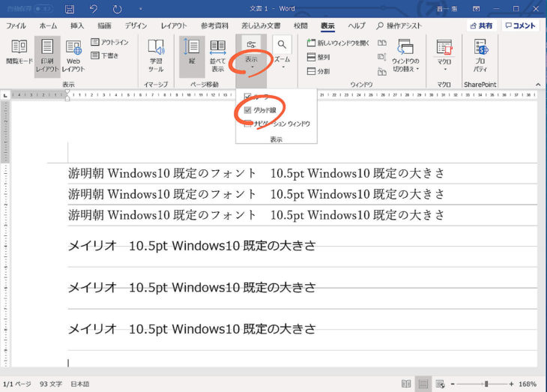This screenshot has width=547, height=392.
Task: Click the 並べて表示 side-by-side page icon
Action: coord(217,55)
